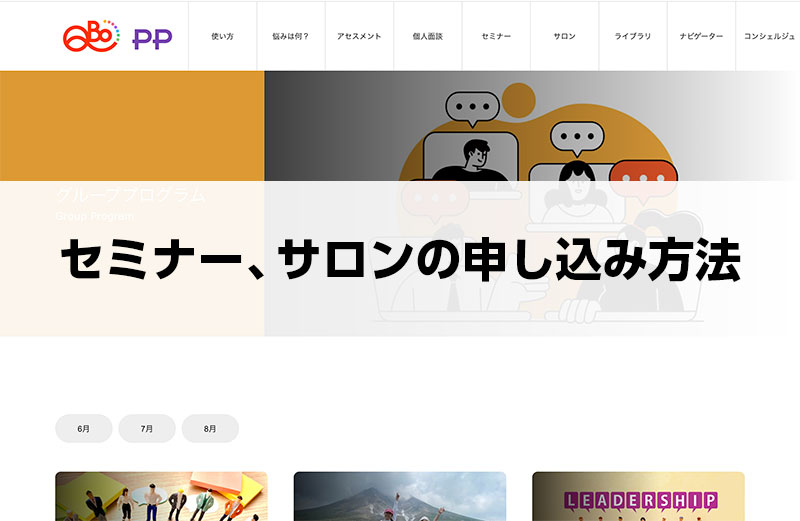Select 個人面談 in the navigation bar

point(427,36)
